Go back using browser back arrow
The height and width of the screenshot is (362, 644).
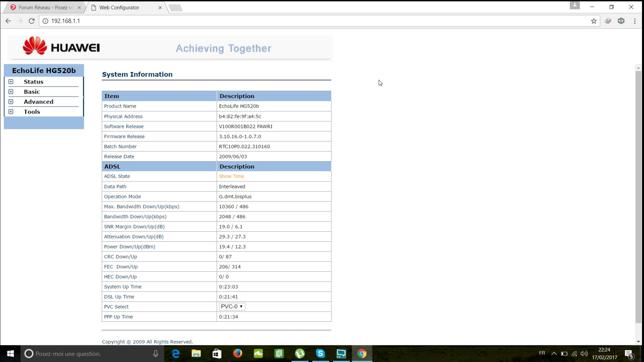(8, 21)
